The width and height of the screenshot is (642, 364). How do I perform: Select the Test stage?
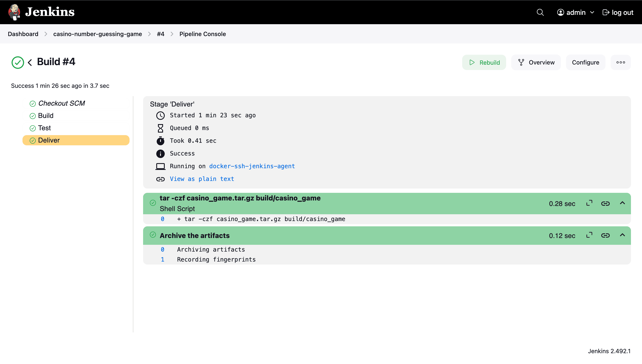pyautogui.click(x=45, y=128)
